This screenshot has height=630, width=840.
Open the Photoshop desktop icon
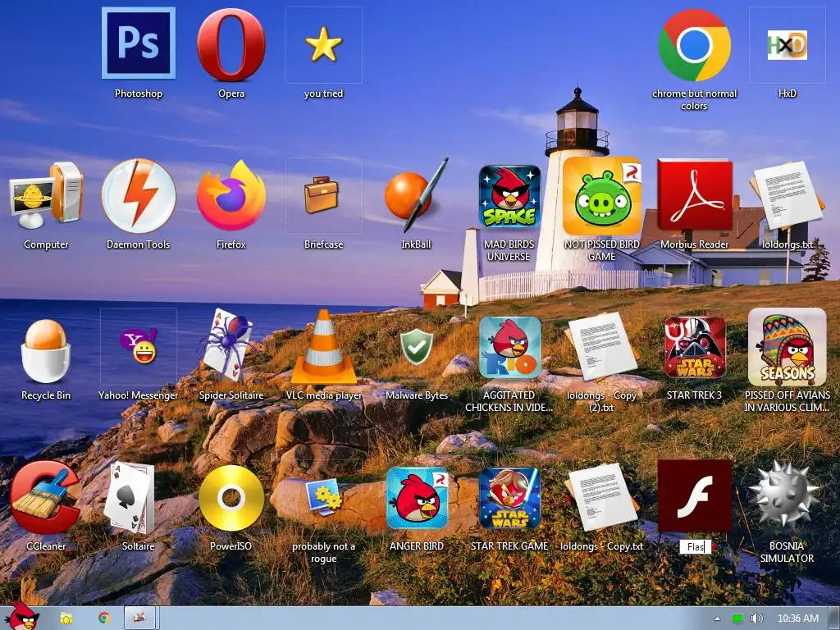coord(139,43)
